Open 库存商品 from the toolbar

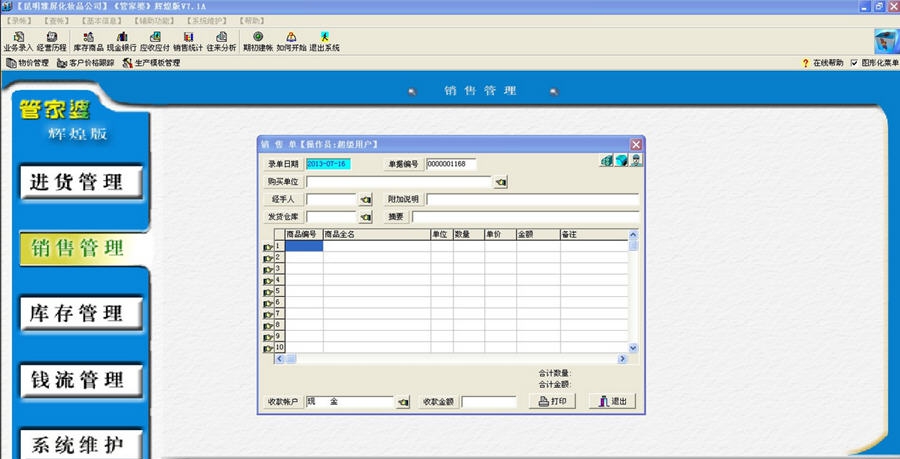point(88,41)
